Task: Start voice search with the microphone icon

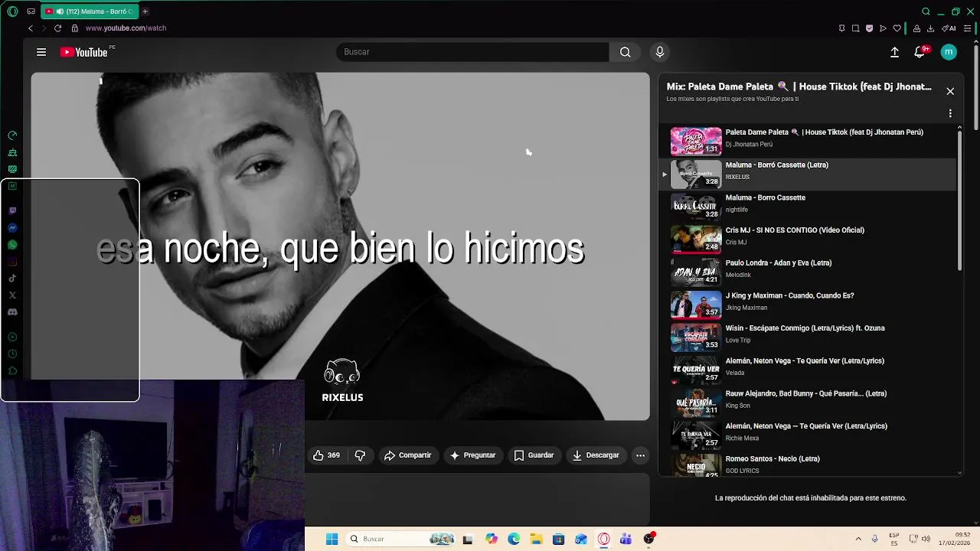Action: (x=660, y=52)
